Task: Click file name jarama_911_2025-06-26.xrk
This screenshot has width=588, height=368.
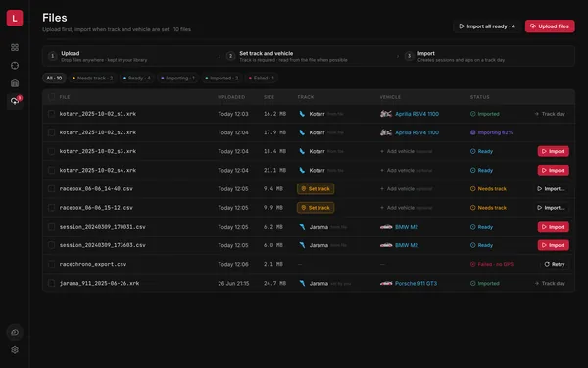Action: (99, 283)
